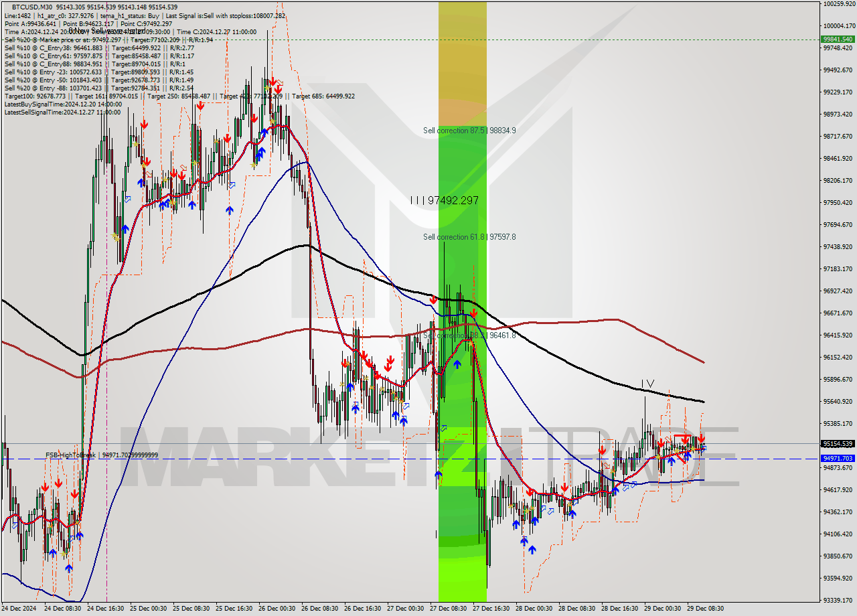Click the 99492.670 price axis label

tap(838, 70)
